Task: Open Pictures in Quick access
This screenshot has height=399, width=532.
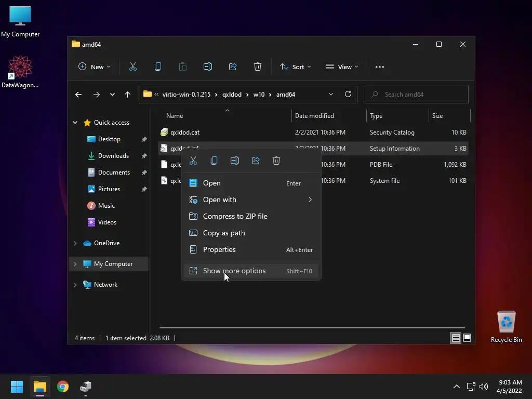Action: (109, 189)
